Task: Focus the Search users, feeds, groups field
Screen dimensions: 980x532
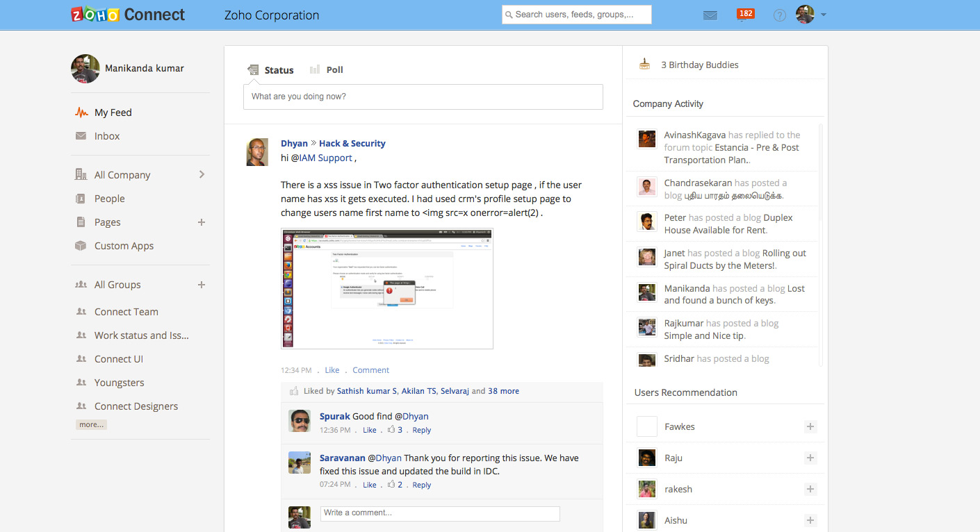Action: tap(577, 15)
